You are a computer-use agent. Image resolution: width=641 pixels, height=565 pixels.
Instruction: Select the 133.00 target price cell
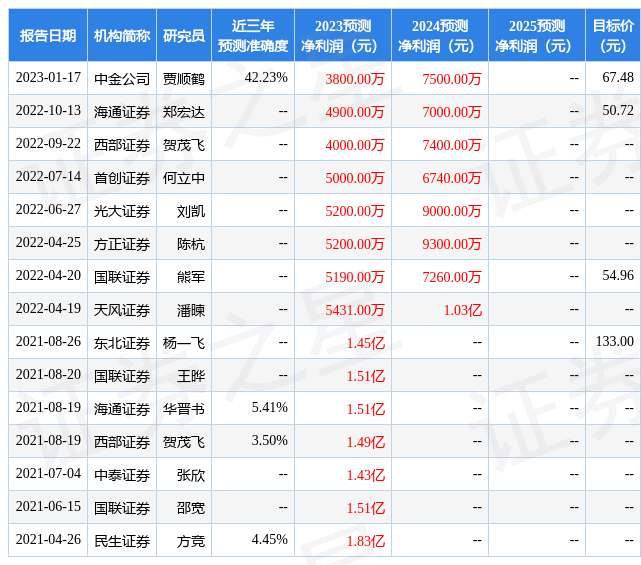pyautogui.click(x=616, y=342)
